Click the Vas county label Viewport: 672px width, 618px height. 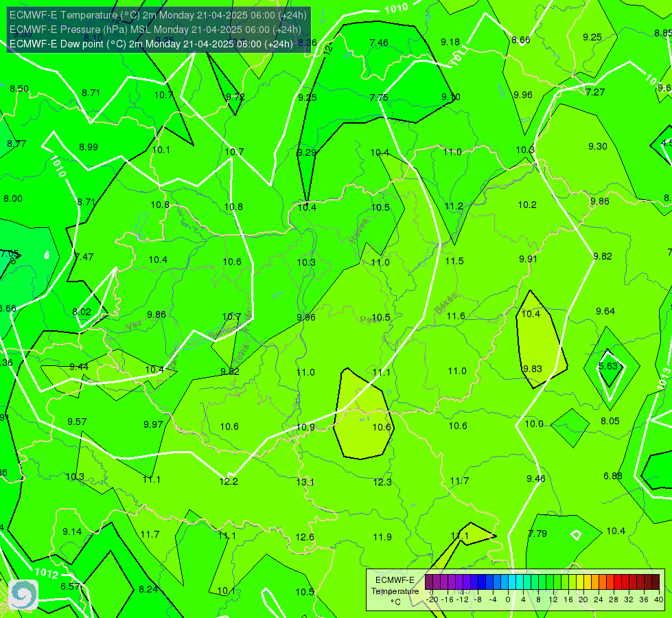[133, 325]
